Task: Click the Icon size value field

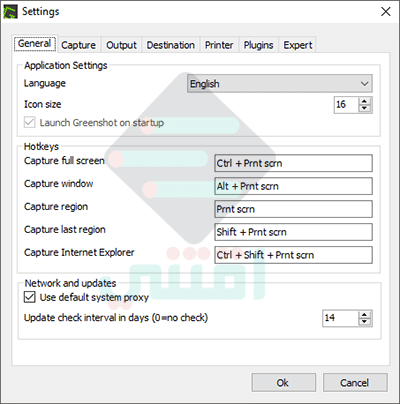Action: click(346, 105)
